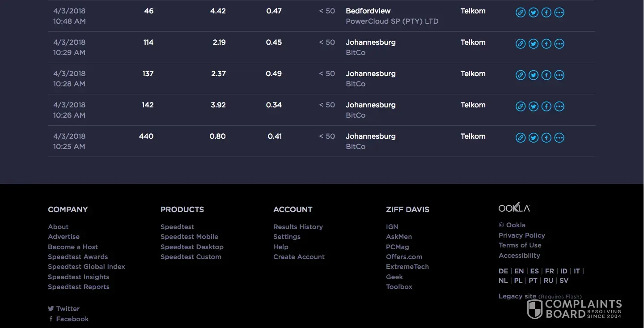Share the 10:28 AM result on Facebook
Screen dimensions: 644x328
546,75
